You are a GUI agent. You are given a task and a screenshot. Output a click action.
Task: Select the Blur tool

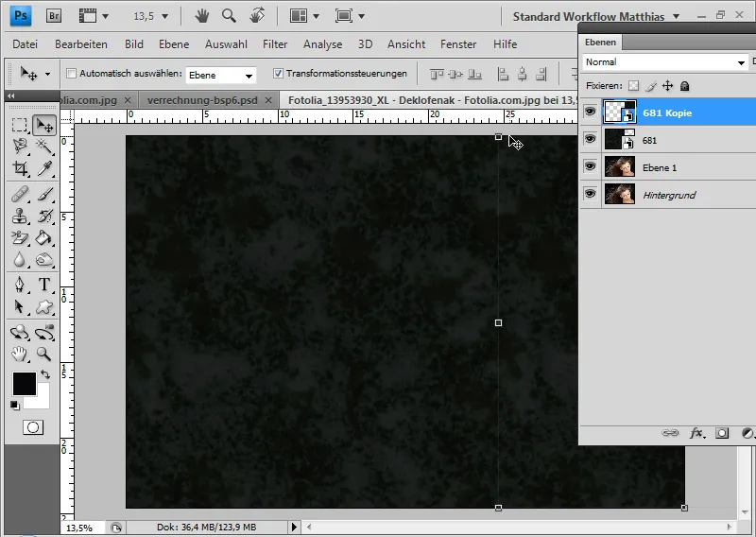click(19, 260)
